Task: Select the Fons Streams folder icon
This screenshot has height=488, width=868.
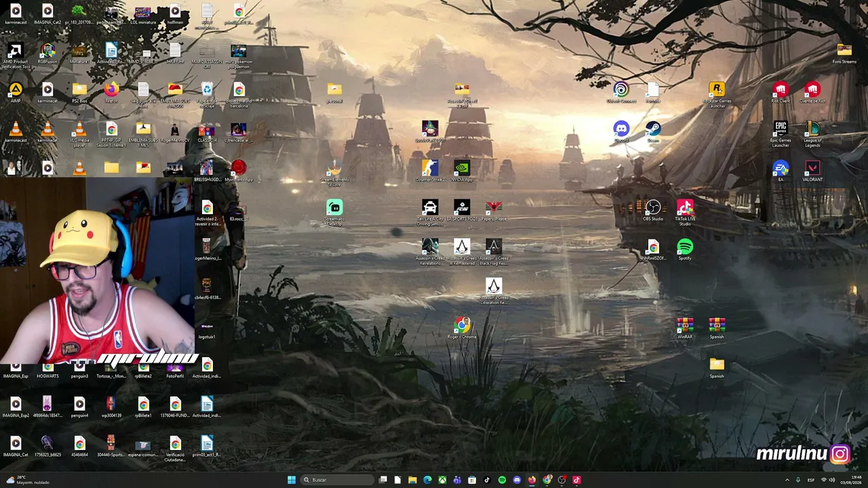Action: (844, 54)
